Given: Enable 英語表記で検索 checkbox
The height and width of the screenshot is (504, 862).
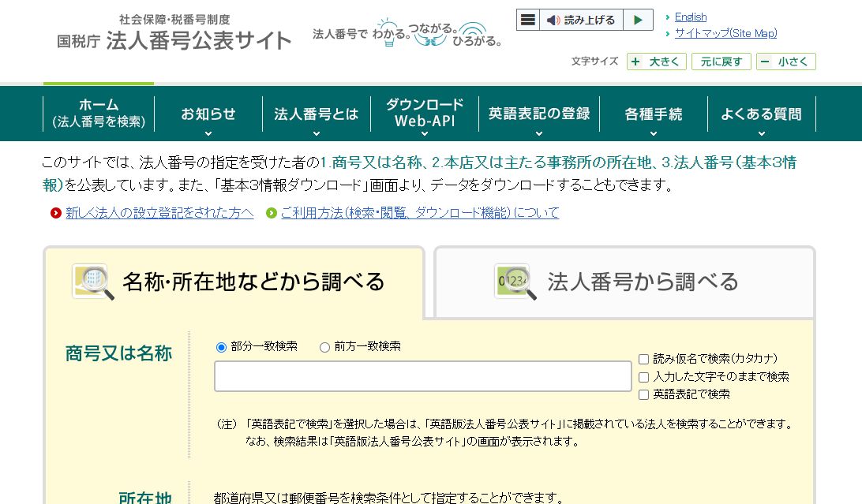Looking at the screenshot, I should (x=644, y=394).
